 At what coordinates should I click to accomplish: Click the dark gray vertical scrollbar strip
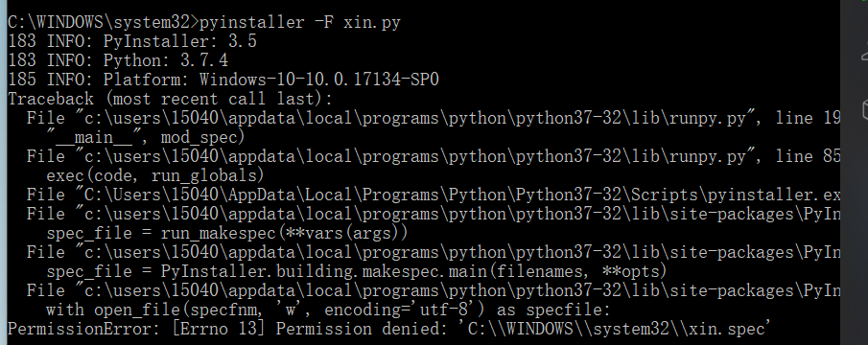tap(848, 172)
